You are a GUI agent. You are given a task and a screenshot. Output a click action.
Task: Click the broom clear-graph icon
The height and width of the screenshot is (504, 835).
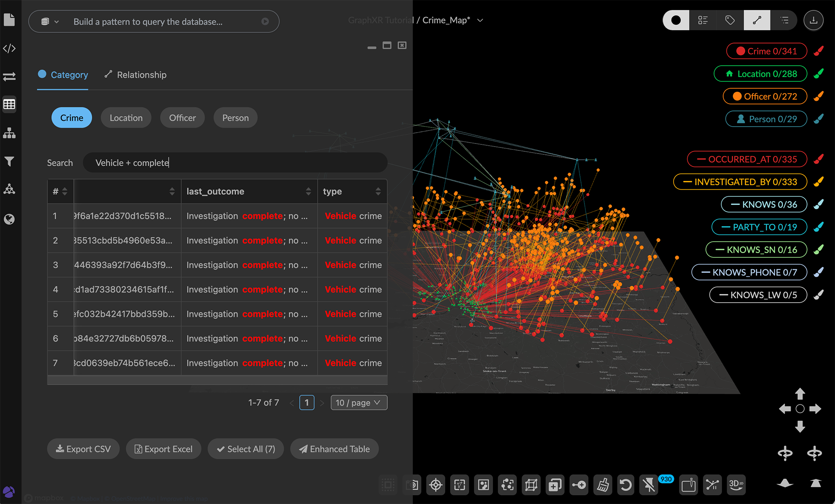pos(603,484)
